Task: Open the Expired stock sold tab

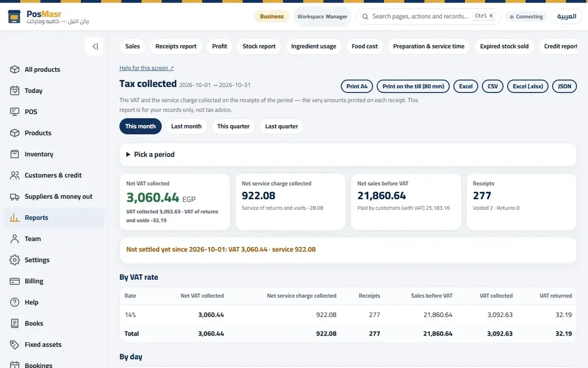Action: (x=504, y=46)
